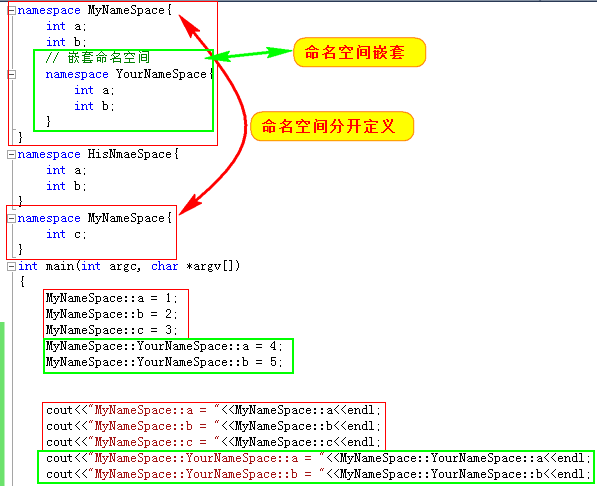Click the main function name

click(x=60, y=266)
